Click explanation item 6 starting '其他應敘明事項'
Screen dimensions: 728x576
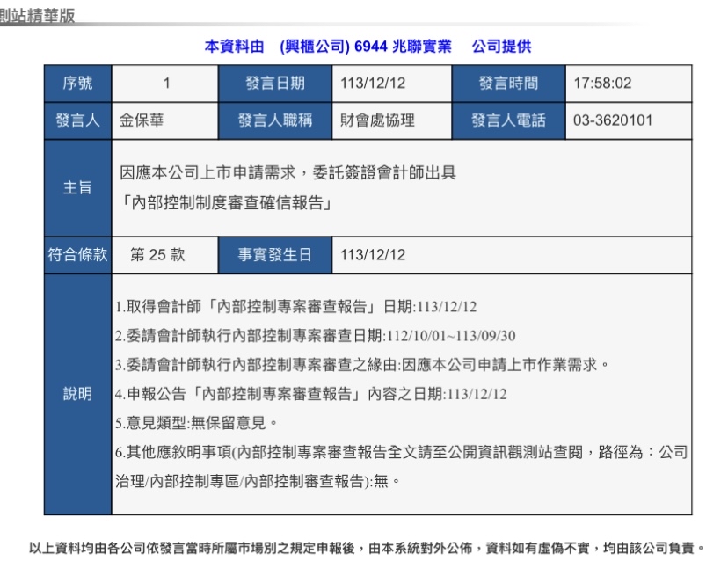pyautogui.click(x=402, y=452)
